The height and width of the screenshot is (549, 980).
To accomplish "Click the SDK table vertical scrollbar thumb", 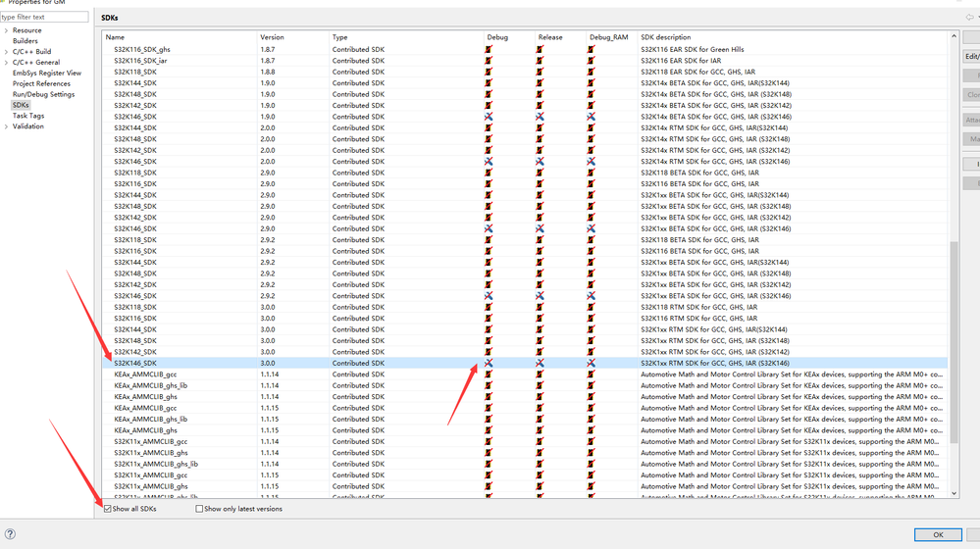I will coord(954,342).
